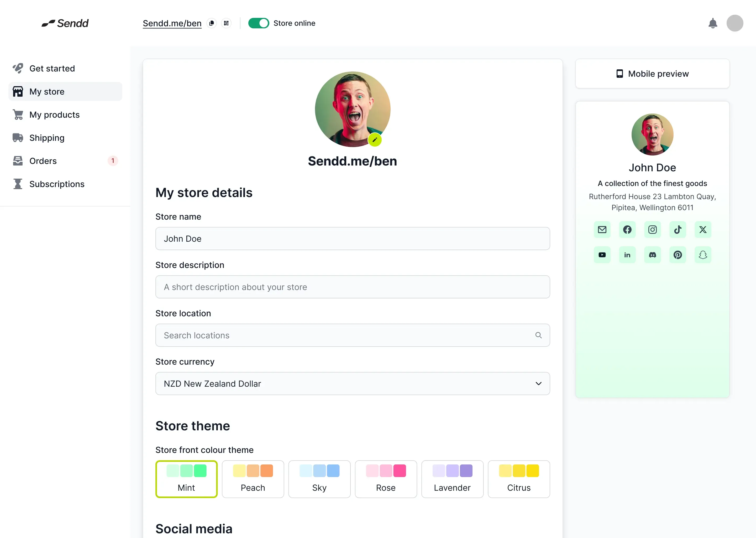Open the store QR code icon
This screenshot has width=756, height=538.
[x=226, y=23]
